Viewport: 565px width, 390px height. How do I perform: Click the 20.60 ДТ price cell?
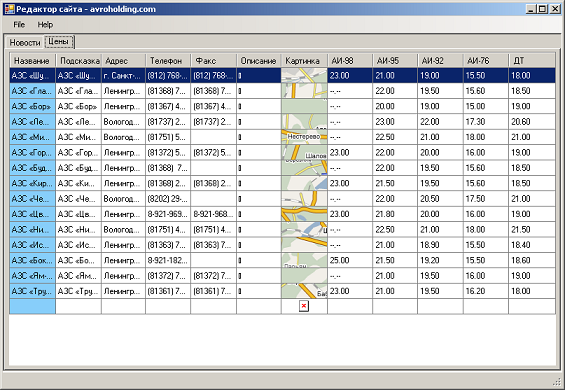click(532, 121)
